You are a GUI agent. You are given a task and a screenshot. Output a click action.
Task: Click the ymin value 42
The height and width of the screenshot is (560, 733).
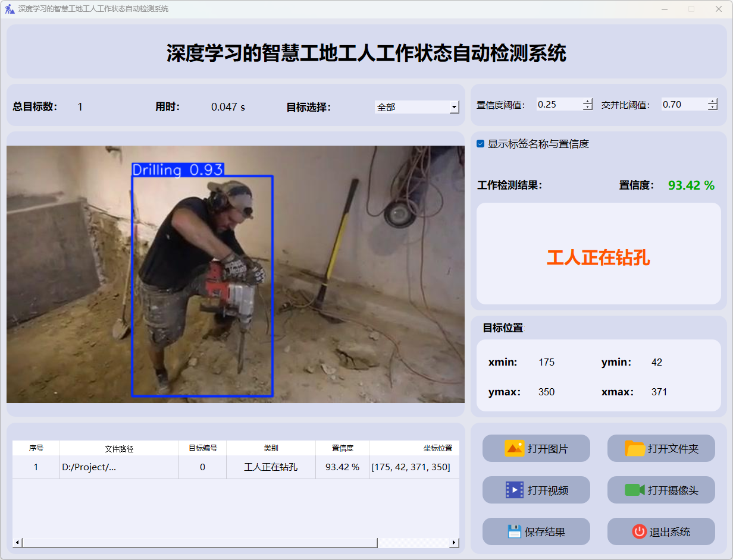click(x=657, y=362)
